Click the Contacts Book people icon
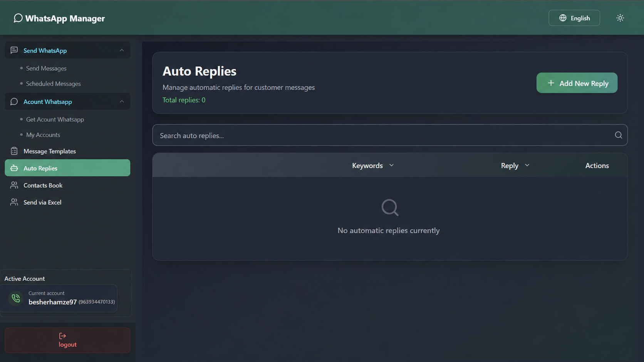Screen dimensions: 644x362 tap(14, 185)
